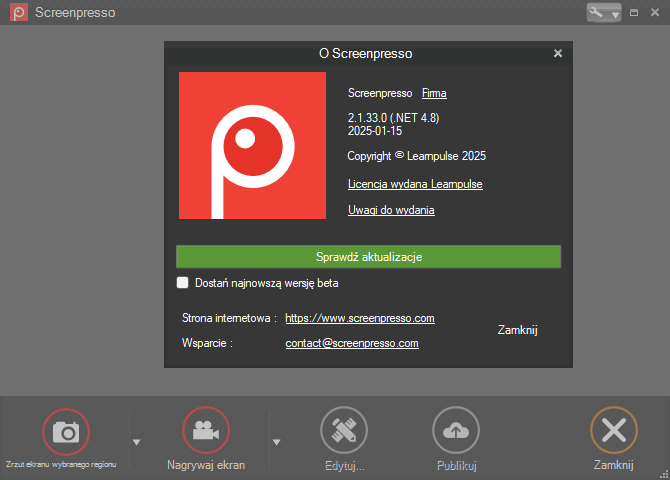Click the Wsparcie label
The height and width of the screenshot is (480, 670).
pos(207,343)
